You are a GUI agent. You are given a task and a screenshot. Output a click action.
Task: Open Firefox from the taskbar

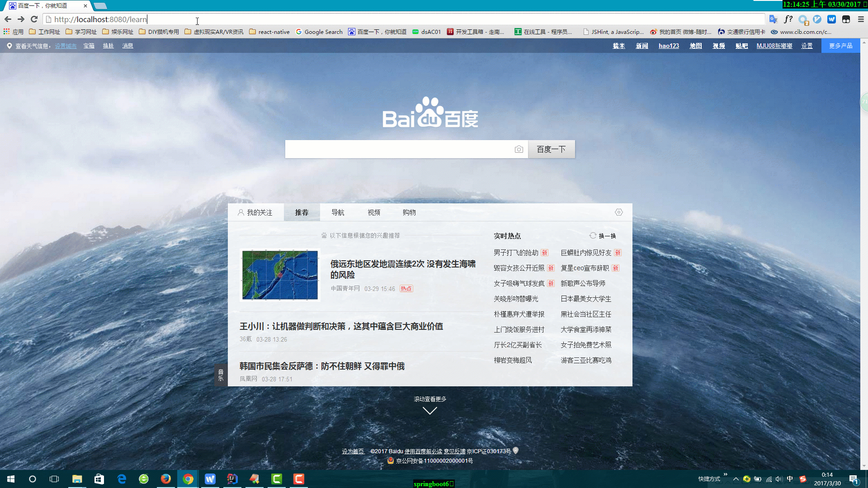click(x=166, y=479)
